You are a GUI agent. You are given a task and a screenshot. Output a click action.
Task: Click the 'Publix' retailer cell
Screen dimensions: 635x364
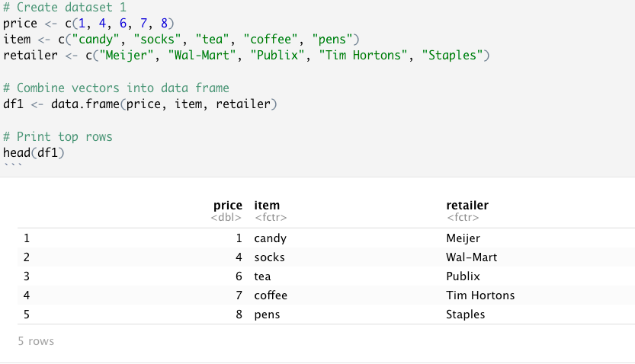(463, 276)
